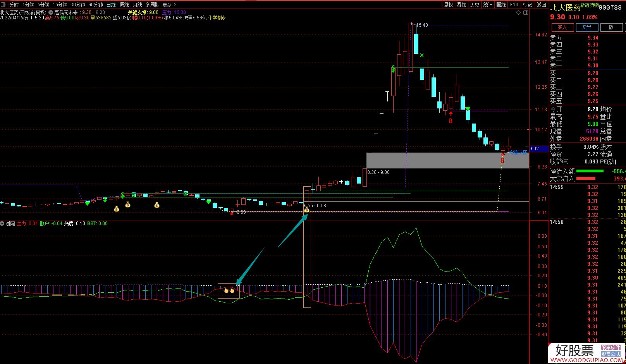Image resolution: width=626 pixels, height=364 pixels.
Task: Click the 关键支撑: 9.00 label
Action: tap(143, 12)
